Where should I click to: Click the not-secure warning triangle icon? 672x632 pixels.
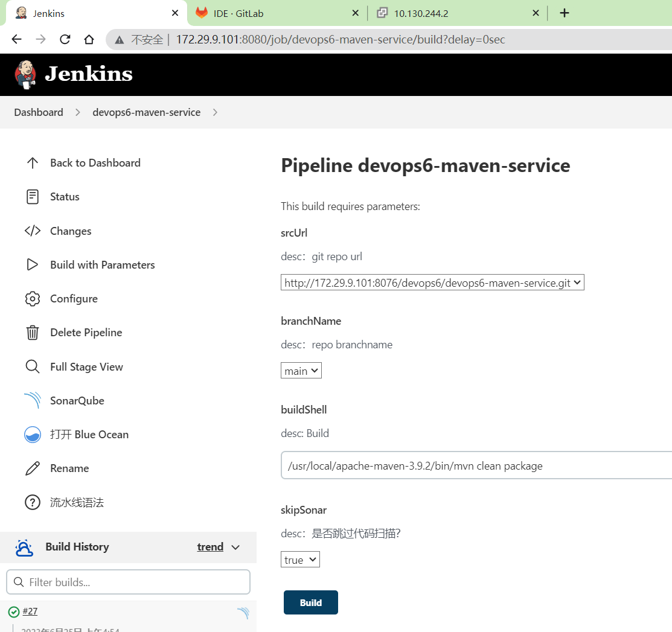pyautogui.click(x=119, y=40)
